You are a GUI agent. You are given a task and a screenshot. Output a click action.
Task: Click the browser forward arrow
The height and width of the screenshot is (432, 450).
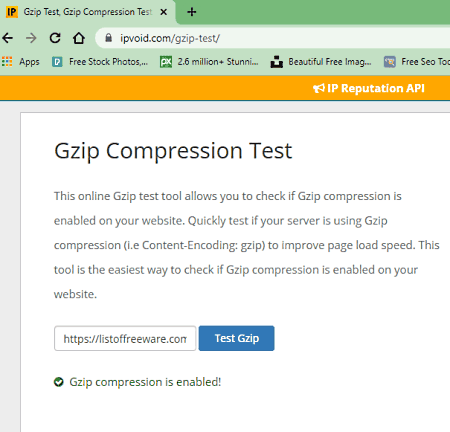click(x=31, y=38)
